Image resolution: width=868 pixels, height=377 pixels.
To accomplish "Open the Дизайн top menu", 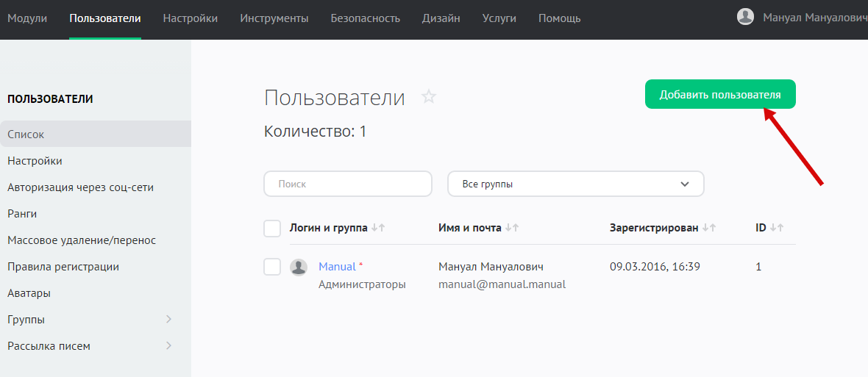I will [x=441, y=18].
